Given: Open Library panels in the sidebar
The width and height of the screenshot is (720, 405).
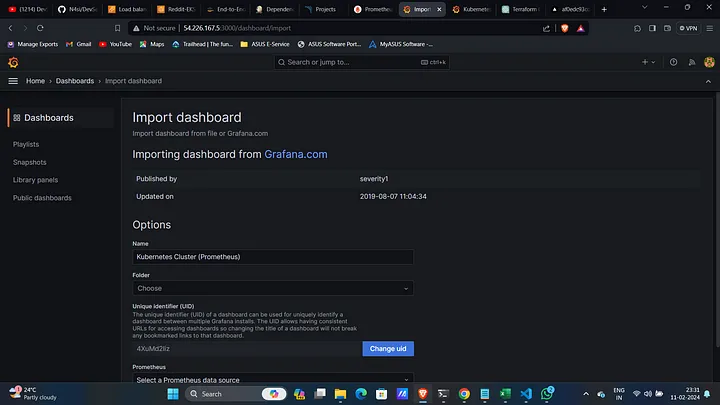Looking at the screenshot, I should pyautogui.click(x=35, y=180).
